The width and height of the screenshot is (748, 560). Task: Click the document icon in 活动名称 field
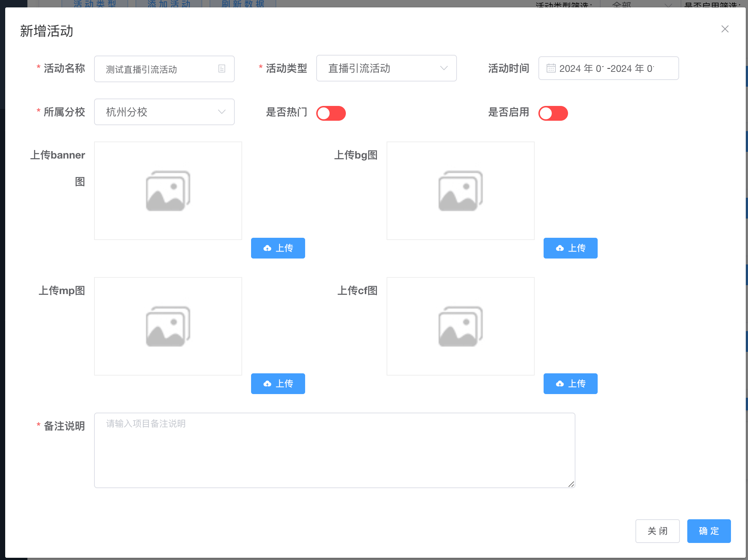pos(222,69)
